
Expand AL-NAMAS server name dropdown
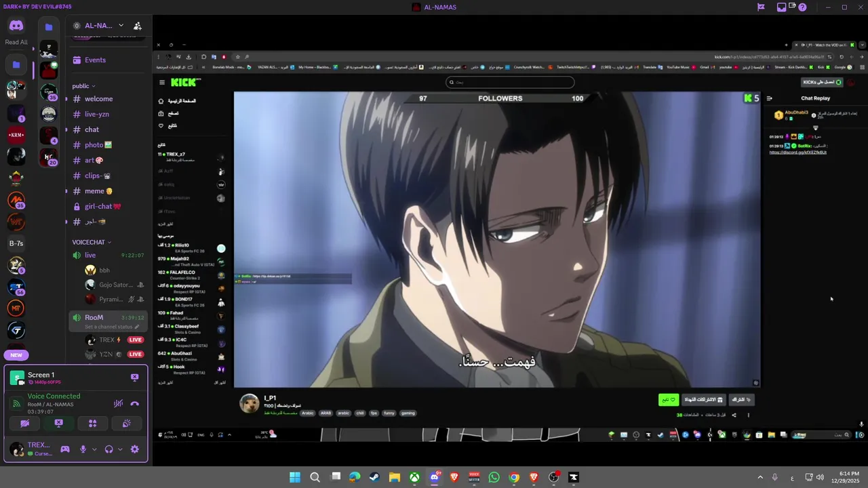click(x=121, y=26)
